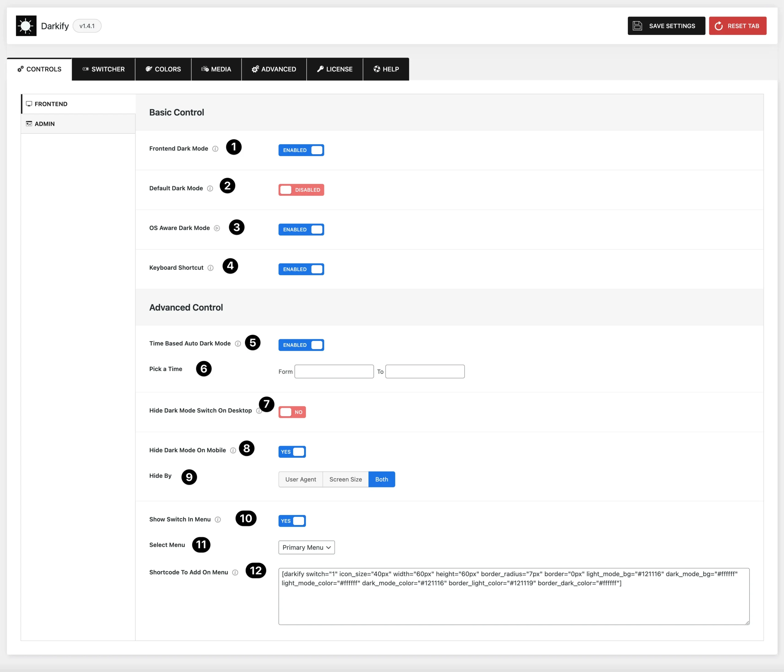Select the Admin sidebar section

(78, 124)
